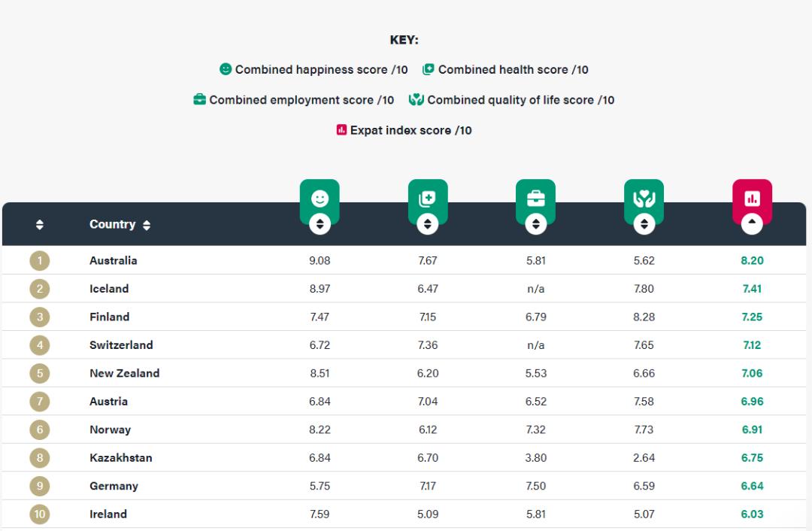Viewport: 812px width, 531px height.
Task: Click the rank 1 badge for Australia
Action: [x=40, y=261]
